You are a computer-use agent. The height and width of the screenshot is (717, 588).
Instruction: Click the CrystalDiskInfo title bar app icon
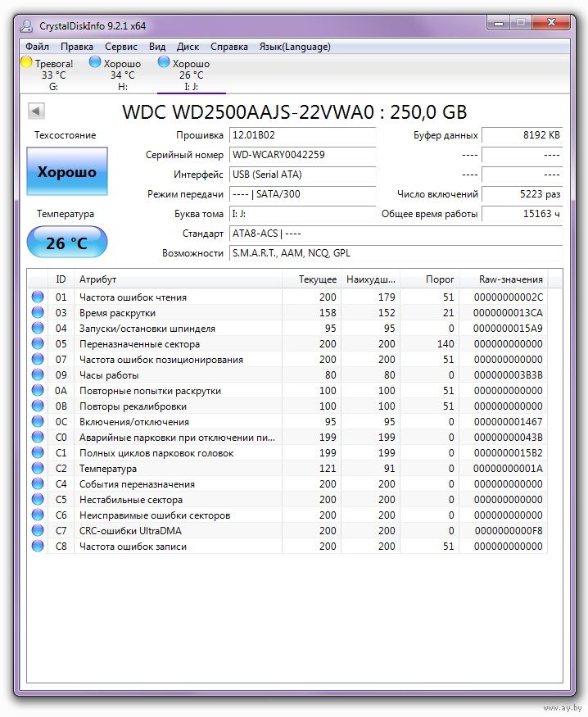[x=26, y=26]
